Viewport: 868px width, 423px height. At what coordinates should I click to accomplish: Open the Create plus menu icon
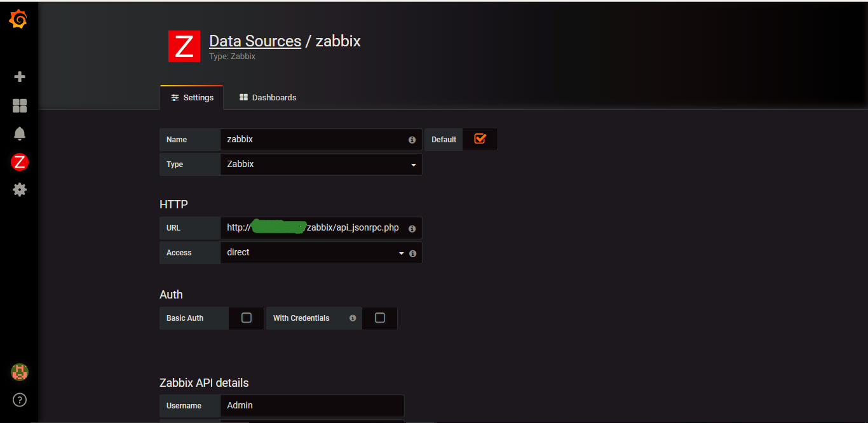coord(20,77)
